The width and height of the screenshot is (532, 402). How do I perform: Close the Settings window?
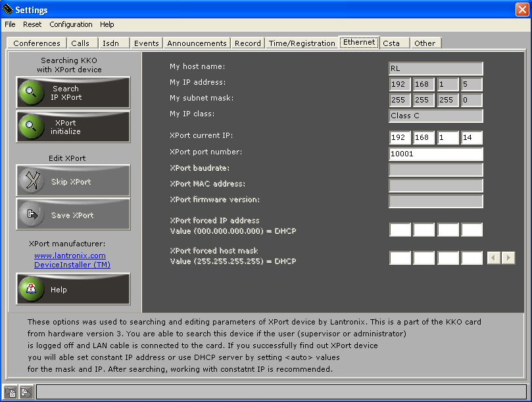[x=522, y=9]
